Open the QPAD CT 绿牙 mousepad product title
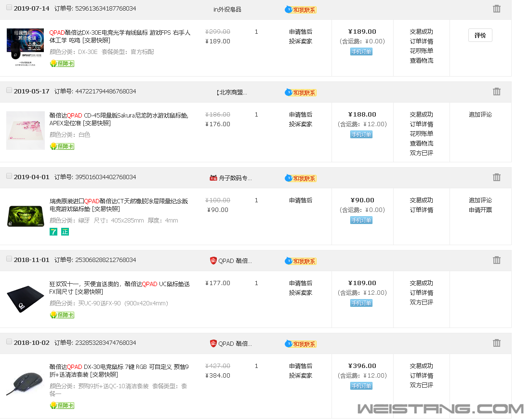Screen dimensions: 530x420 pyautogui.click(x=119, y=205)
